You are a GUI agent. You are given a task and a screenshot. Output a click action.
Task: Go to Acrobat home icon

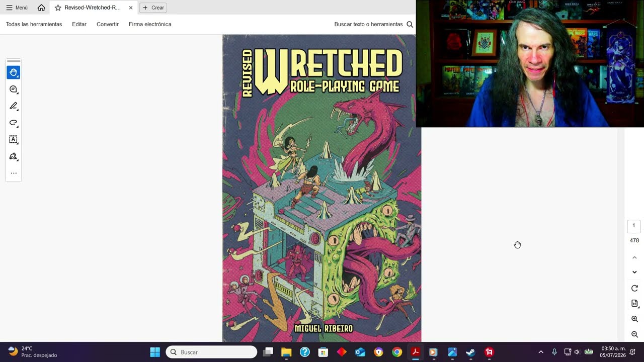pos(41,8)
